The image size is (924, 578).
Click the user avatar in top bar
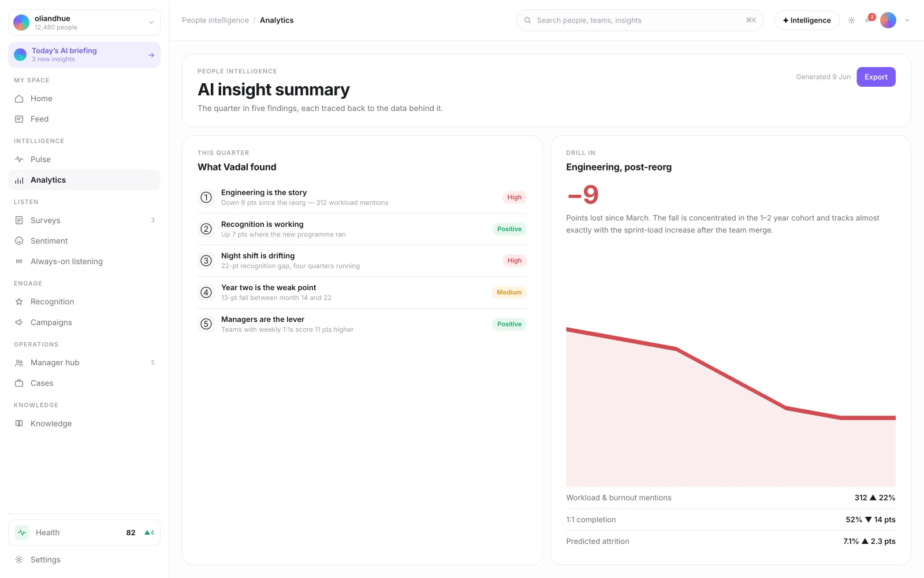888,20
